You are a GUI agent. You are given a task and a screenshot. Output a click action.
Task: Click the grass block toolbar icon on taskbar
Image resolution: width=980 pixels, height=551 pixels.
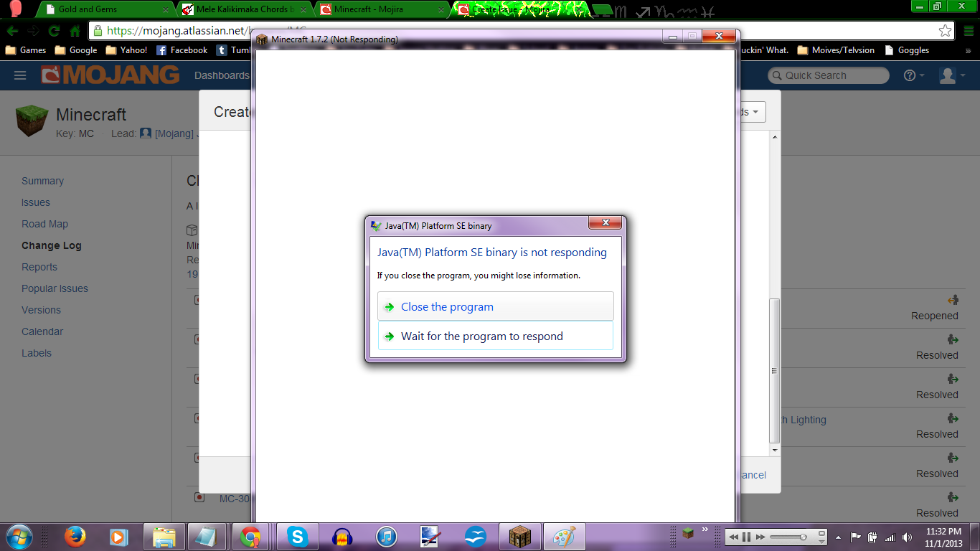(688, 532)
